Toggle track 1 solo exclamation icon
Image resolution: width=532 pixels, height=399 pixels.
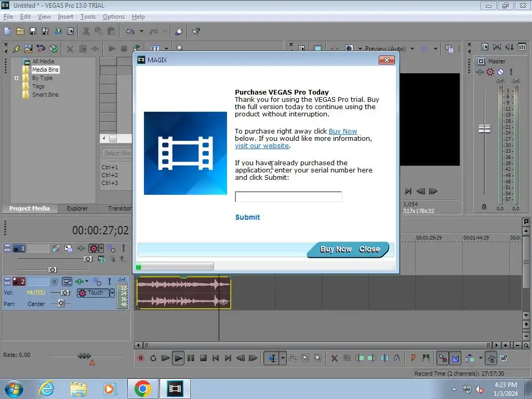[124, 248]
